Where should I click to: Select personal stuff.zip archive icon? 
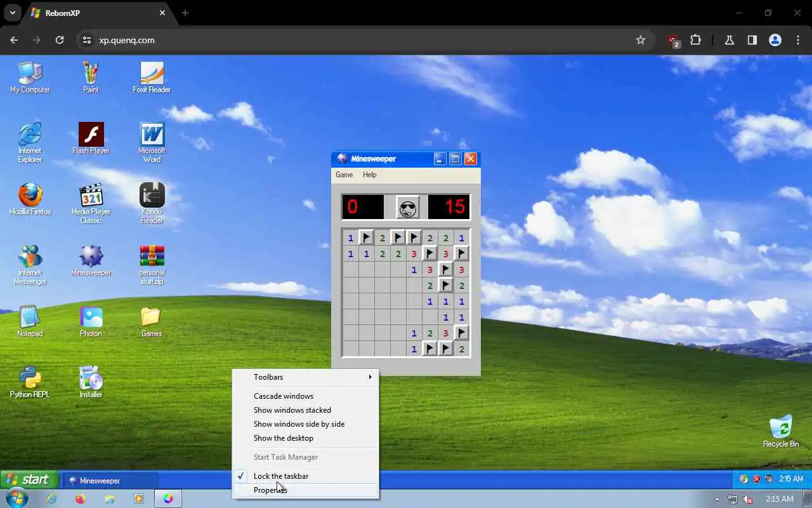click(152, 265)
